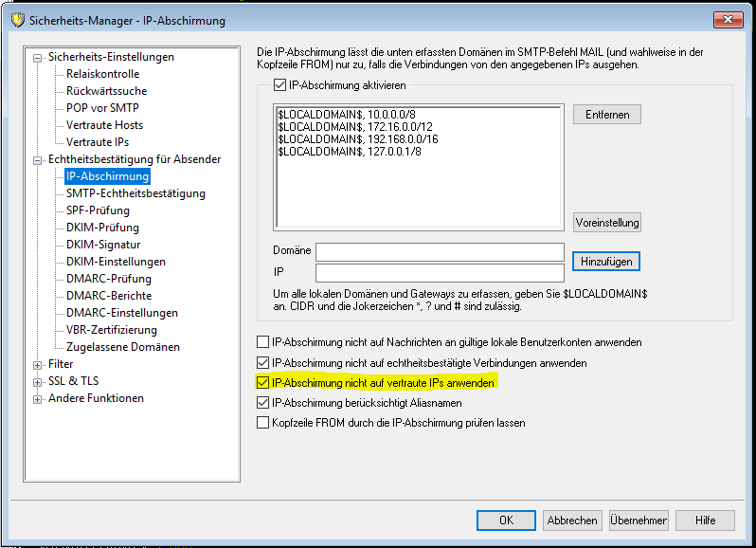
Task: Click the Sicherheits-Manager shield icon in title bar
Action: point(14,19)
